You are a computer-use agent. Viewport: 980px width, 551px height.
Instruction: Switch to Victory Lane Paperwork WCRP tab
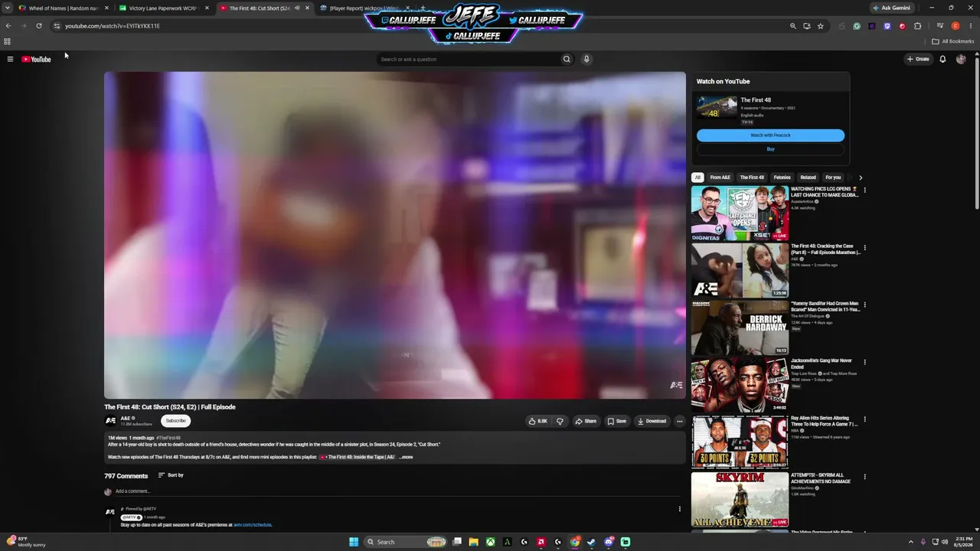click(x=162, y=8)
